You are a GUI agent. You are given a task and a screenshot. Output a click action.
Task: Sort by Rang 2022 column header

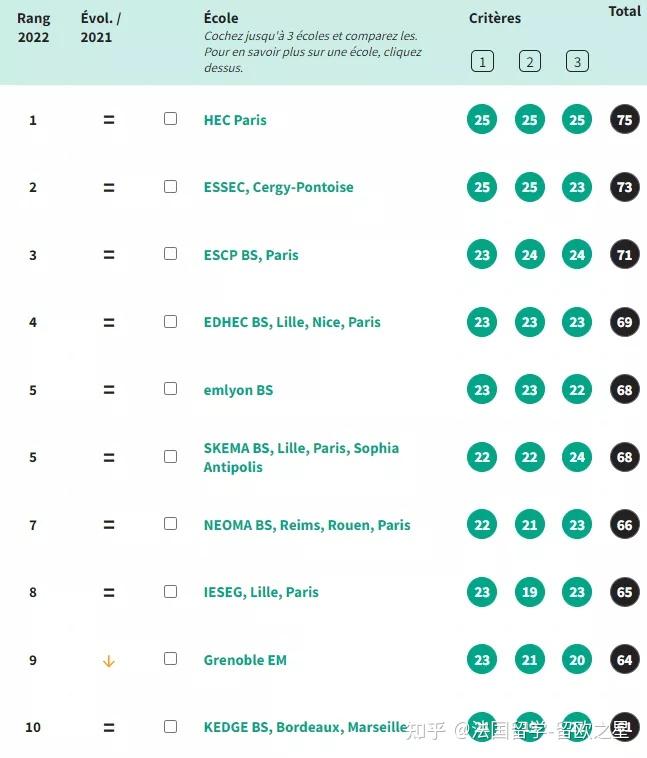click(33, 28)
